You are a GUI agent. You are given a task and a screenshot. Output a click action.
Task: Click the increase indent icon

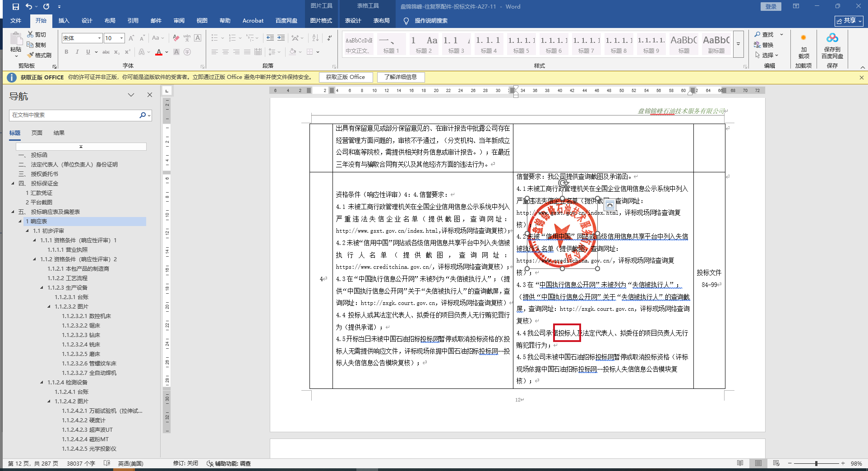point(281,38)
